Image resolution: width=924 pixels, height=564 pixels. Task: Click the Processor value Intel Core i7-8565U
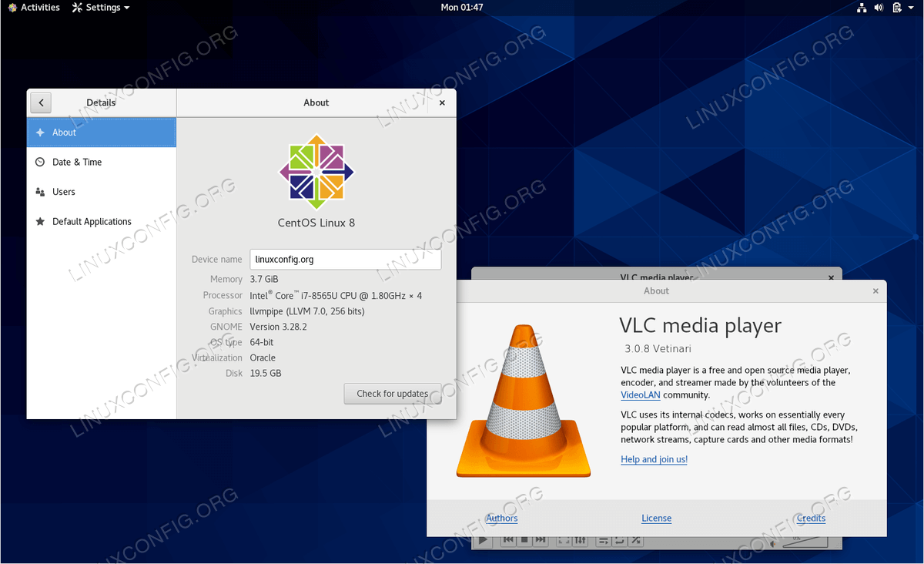pos(336,295)
